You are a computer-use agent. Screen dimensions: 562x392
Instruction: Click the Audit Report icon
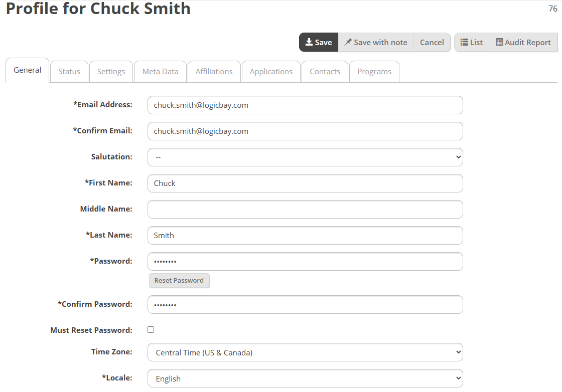point(499,42)
